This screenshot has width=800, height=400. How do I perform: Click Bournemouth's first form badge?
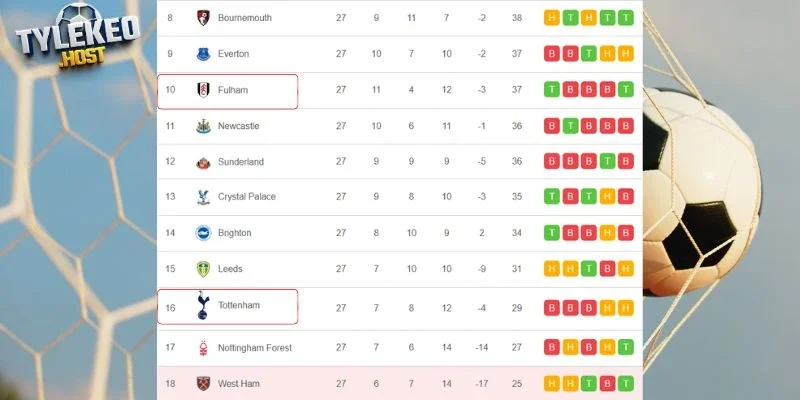[x=552, y=18]
